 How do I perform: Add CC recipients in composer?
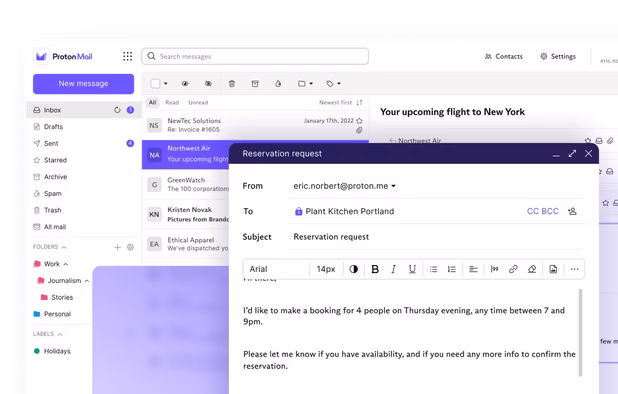pos(533,211)
